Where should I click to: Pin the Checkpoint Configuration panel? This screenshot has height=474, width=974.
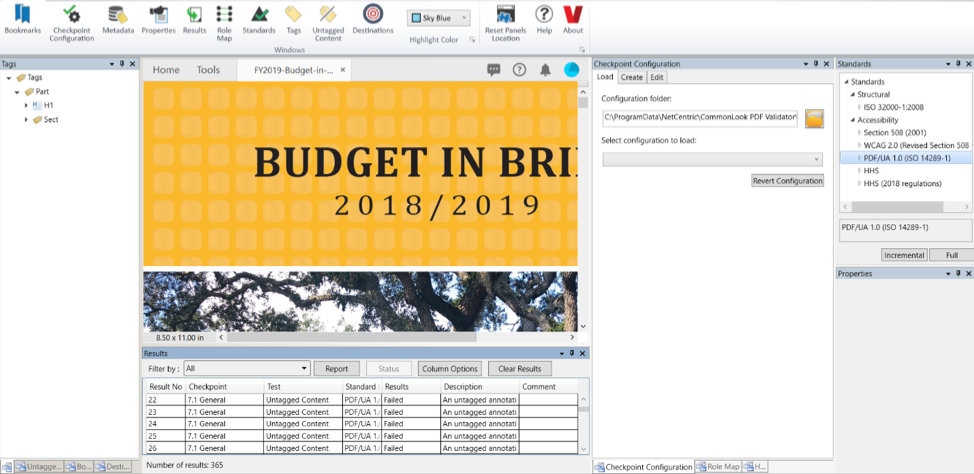coord(816,63)
